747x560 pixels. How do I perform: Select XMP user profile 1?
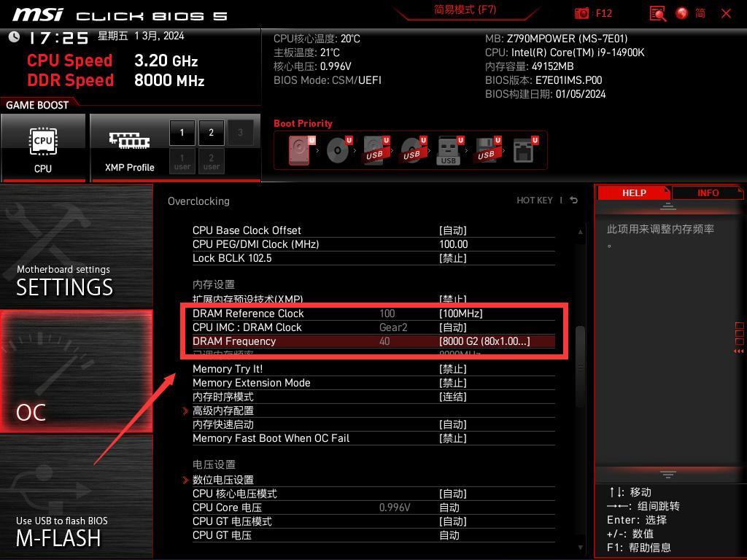[x=182, y=161]
